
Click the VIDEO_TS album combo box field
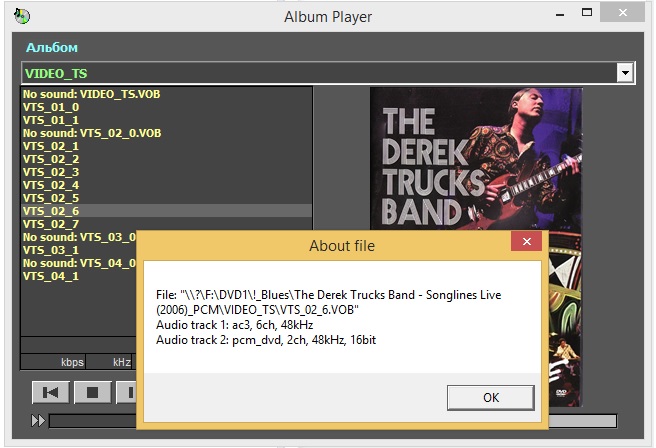click(328, 73)
